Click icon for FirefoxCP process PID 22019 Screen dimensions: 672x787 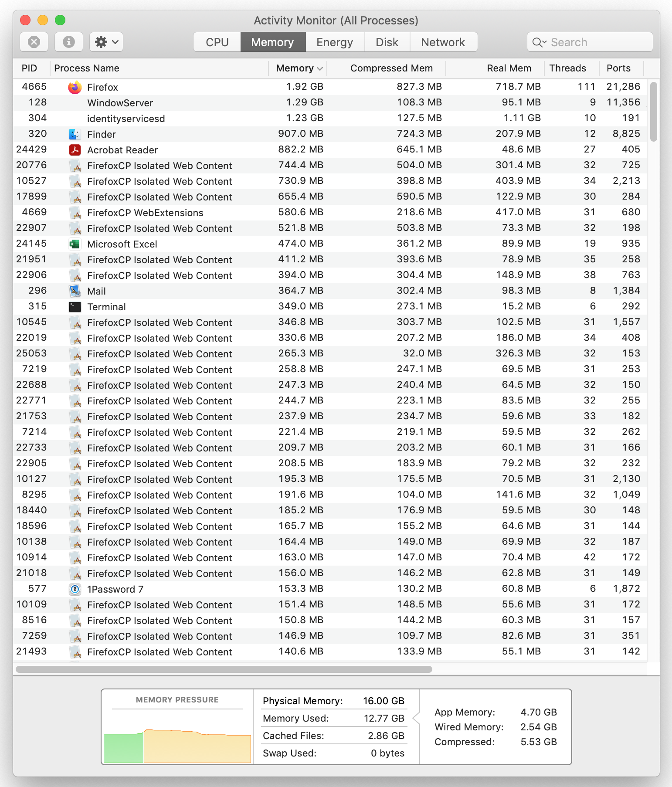coord(75,338)
